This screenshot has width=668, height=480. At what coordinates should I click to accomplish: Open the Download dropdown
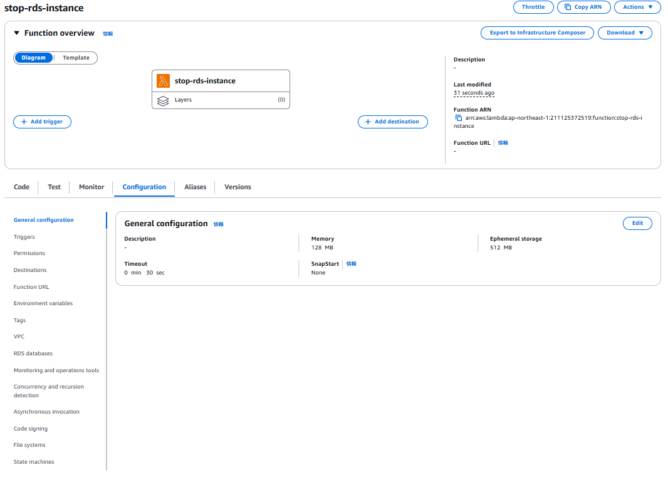pyautogui.click(x=625, y=33)
